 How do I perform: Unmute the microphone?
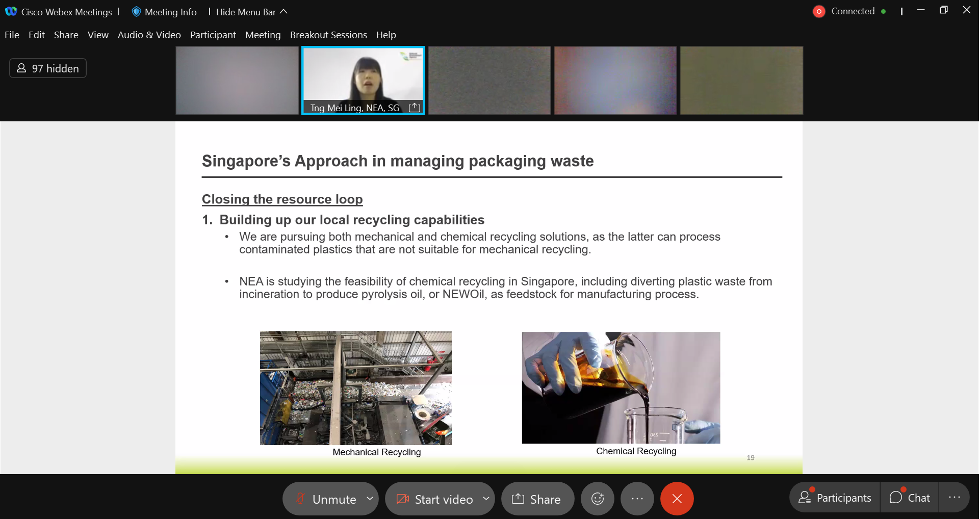pos(326,499)
